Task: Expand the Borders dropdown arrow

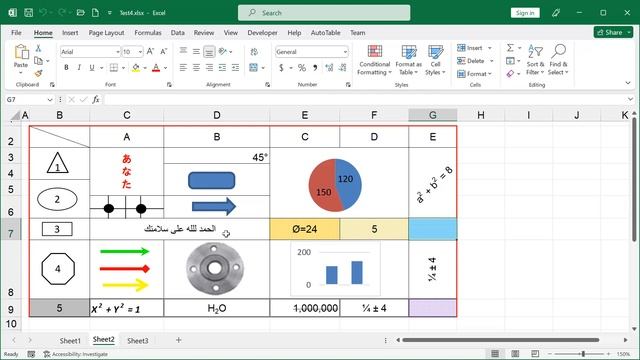Action: (x=123, y=68)
